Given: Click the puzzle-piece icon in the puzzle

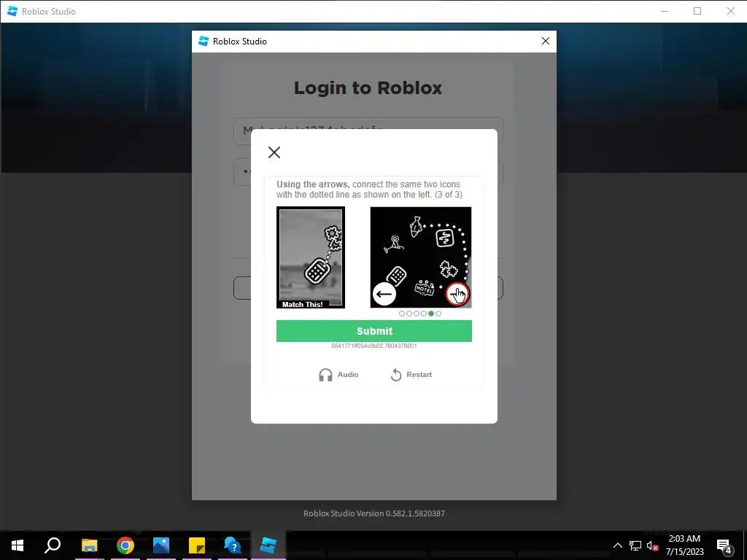Looking at the screenshot, I should click(448, 269).
